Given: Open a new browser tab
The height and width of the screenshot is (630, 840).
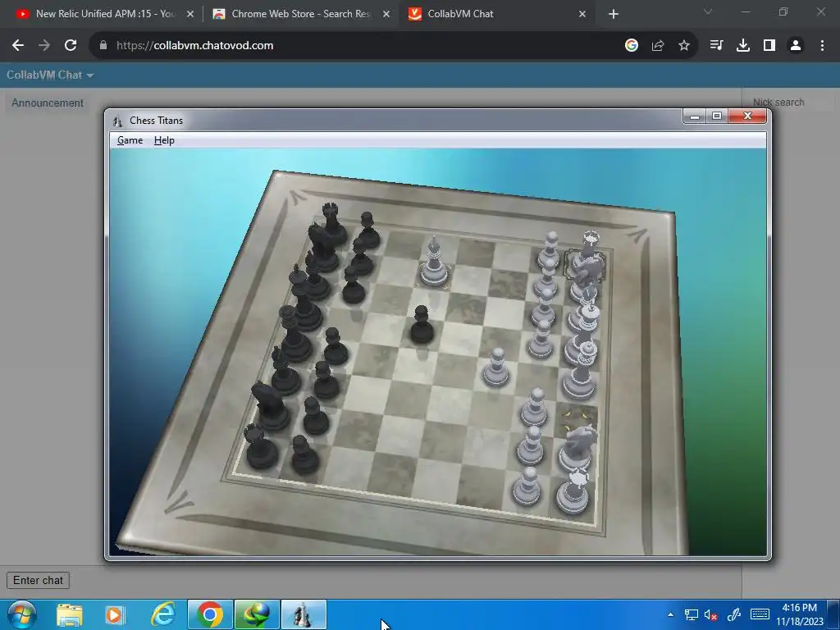Looking at the screenshot, I should pos(614,15).
